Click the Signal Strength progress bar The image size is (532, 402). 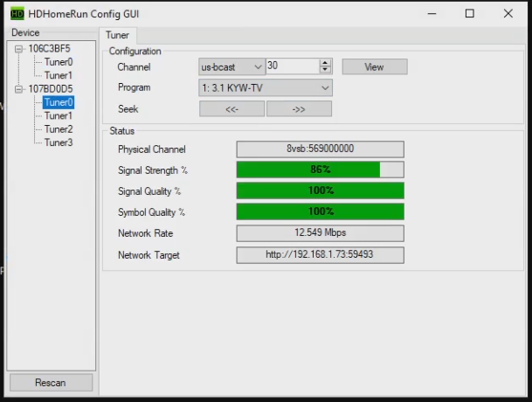point(320,170)
